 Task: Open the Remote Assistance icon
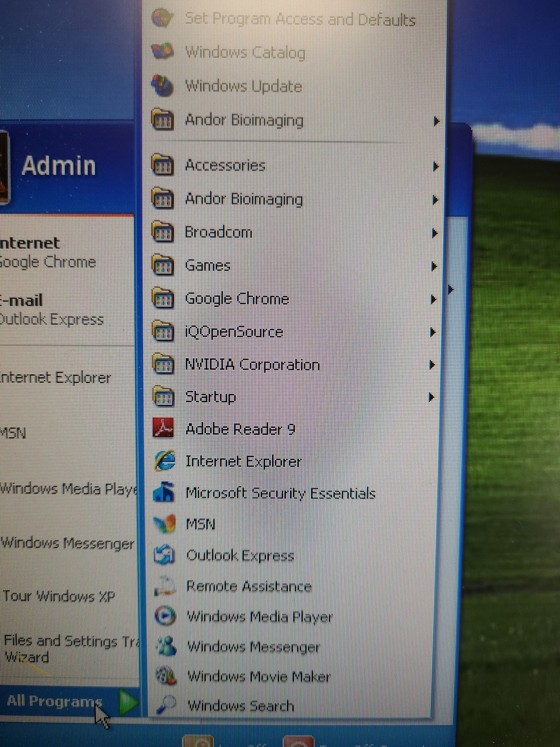(165, 586)
